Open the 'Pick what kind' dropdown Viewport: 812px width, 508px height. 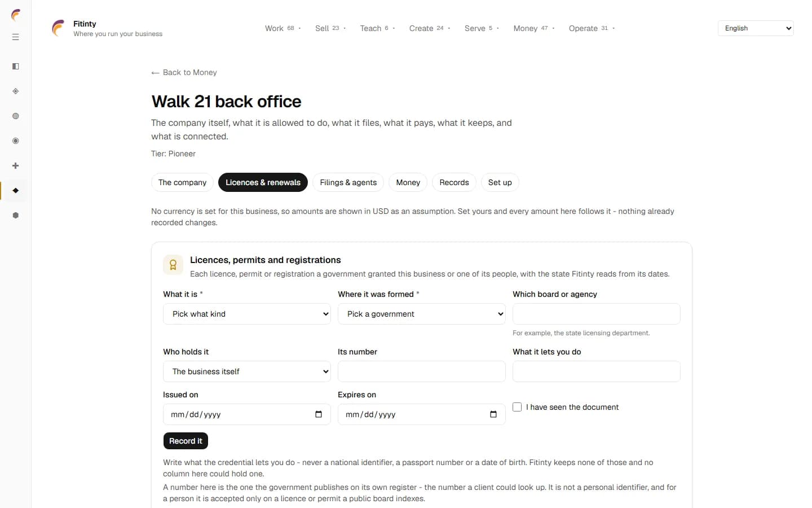(247, 314)
